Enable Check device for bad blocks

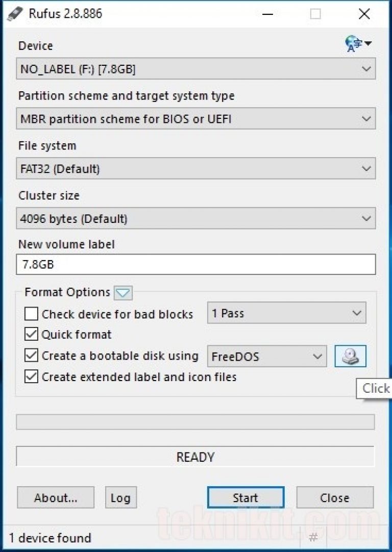(x=31, y=314)
